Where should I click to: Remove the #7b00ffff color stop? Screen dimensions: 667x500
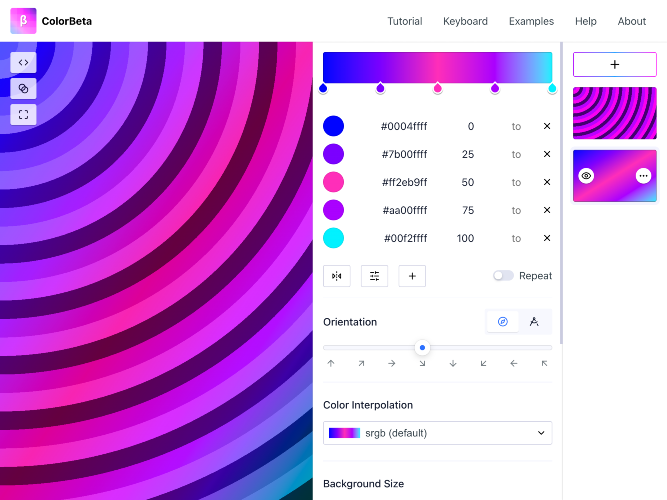click(x=547, y=154)
